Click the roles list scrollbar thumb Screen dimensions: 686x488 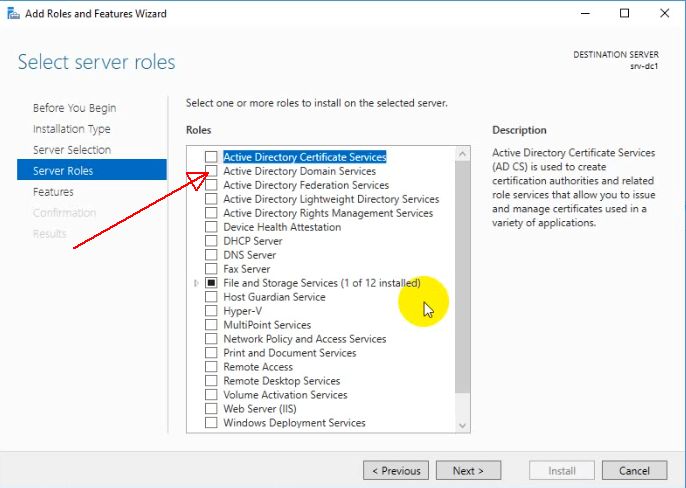pos(462,277)
